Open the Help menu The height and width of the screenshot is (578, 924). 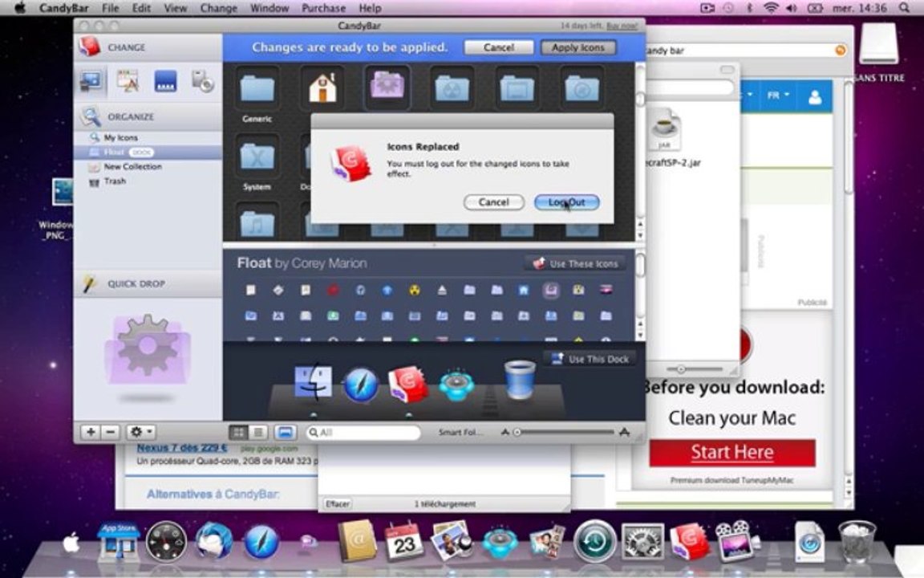pyautogui.click(x=370, y=8)
